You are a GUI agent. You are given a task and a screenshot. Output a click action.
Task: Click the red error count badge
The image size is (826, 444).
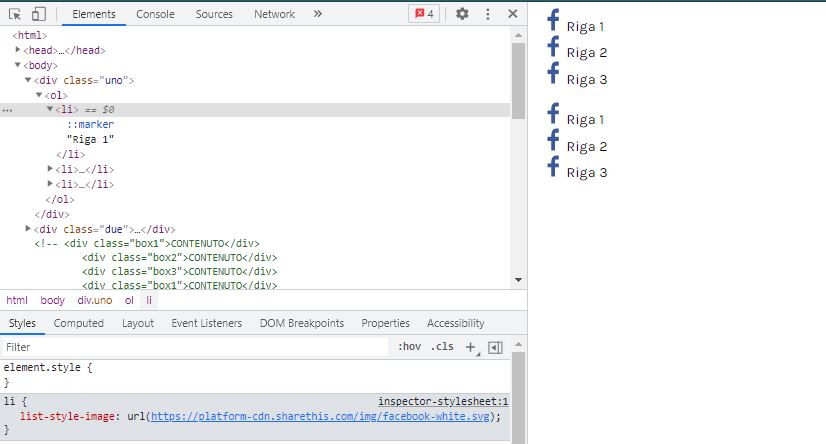(424, 14)
